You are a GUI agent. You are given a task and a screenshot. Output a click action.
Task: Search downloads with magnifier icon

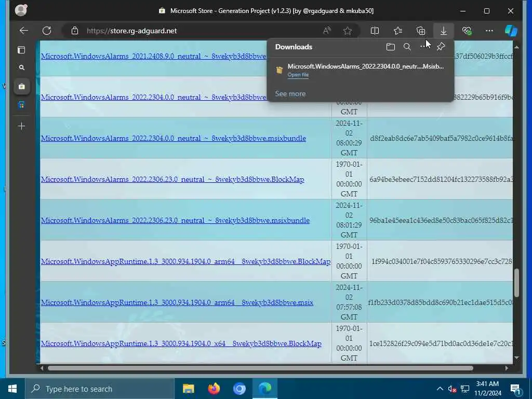coord(407,47)
